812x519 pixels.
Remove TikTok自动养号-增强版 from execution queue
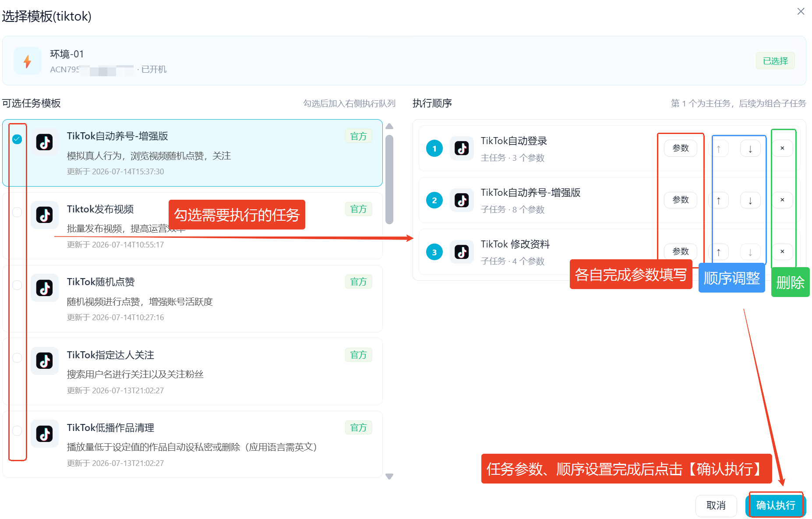coord(782,200)
